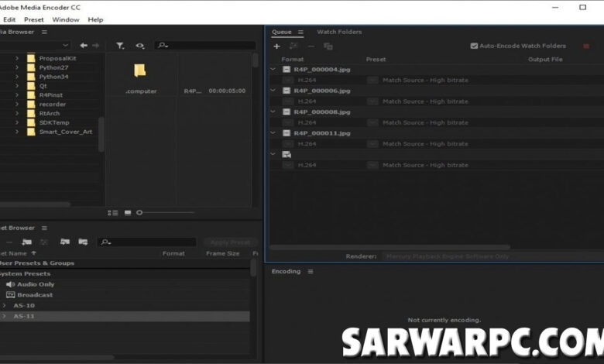Screen dimensions: 604x364
Task: Select the recorder folder
Action: coord(53,105)
